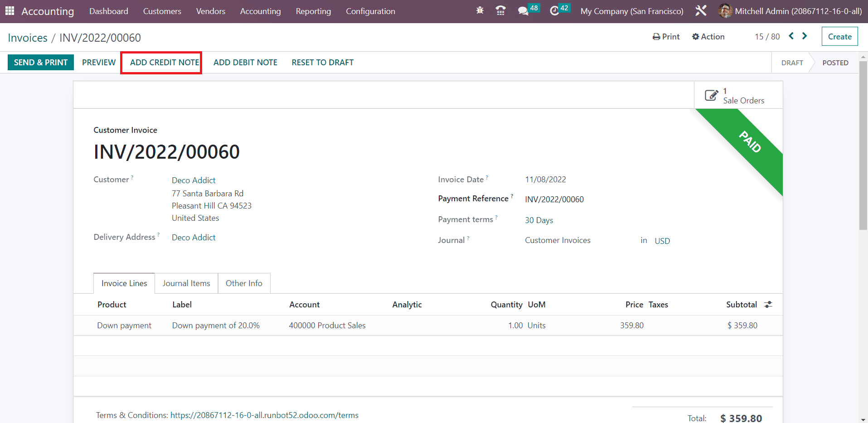Open the conversations chat icon

pos(524,10)
